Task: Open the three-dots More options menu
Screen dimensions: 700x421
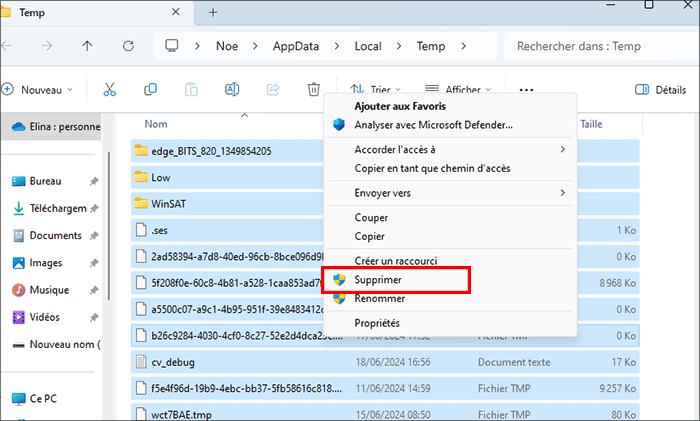Action: (526, 89)
